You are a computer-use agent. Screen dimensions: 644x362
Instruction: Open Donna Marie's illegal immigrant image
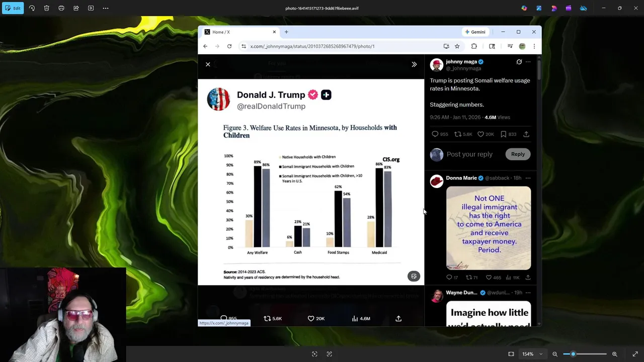click(x=489, y=228)
